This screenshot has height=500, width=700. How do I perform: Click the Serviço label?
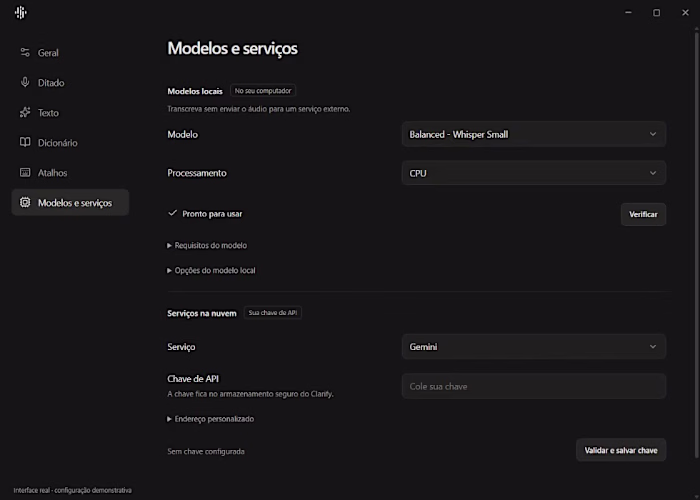(181, 347)
